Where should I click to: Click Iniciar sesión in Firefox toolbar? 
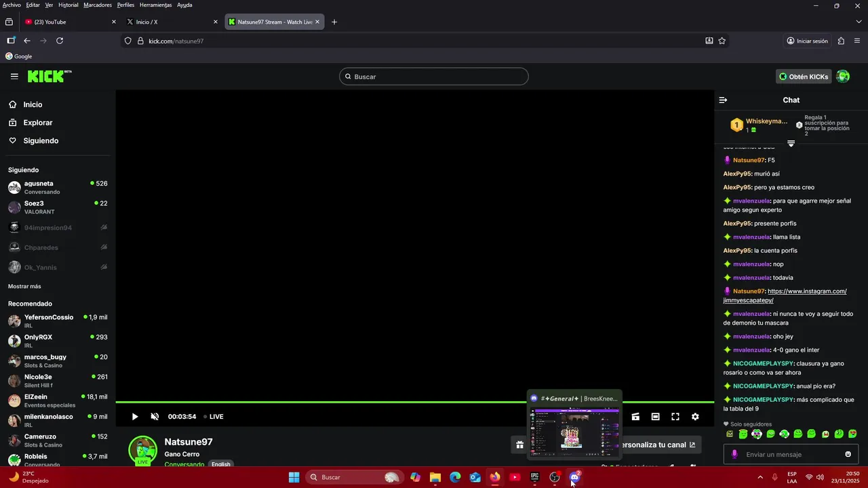pos(807,41)
